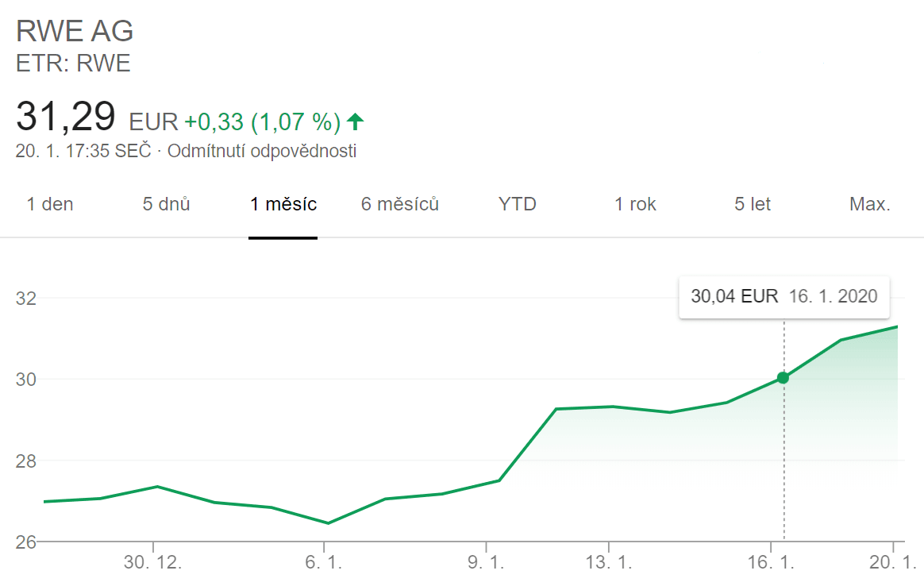Click the 30. 12. date axis label
This screenshot has height=586, width=924.
pos(153,563)
